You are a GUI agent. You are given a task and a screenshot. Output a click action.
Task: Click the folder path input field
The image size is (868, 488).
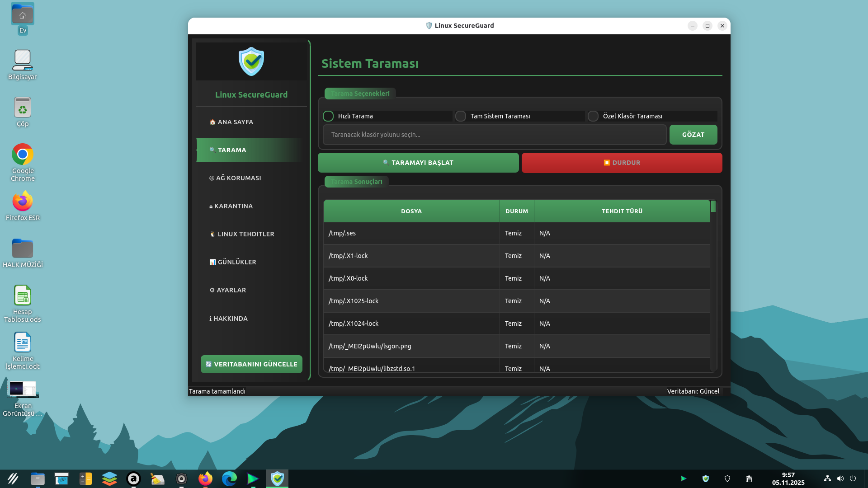(x=494, y=135)
